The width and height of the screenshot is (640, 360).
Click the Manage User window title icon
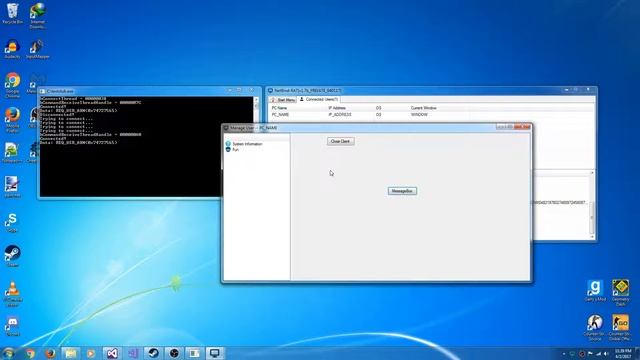(226, 128)
